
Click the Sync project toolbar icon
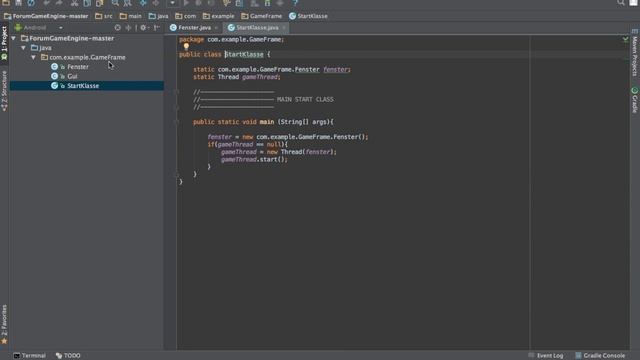click(x=31, y=3)
